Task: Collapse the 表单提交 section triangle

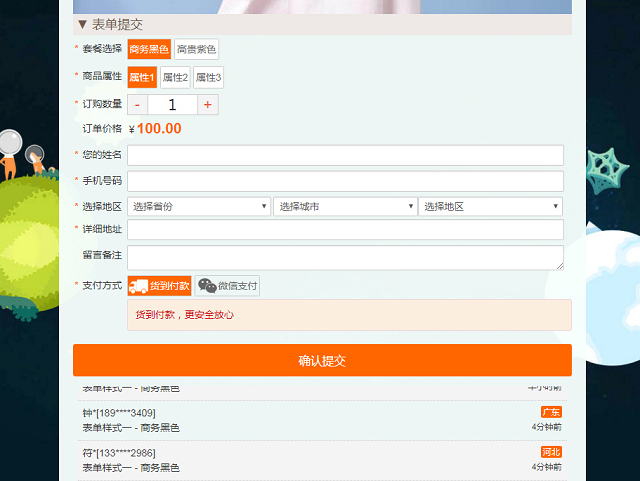Action: pos(82,24)
